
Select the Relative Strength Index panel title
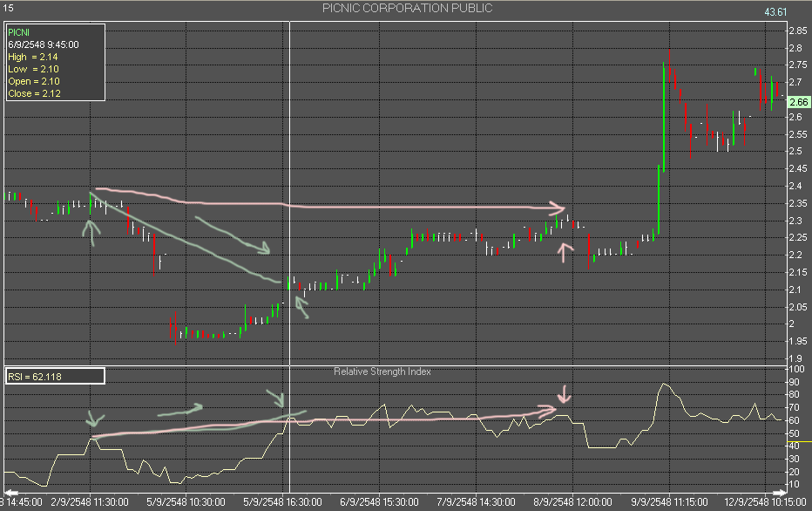point(382,371)
